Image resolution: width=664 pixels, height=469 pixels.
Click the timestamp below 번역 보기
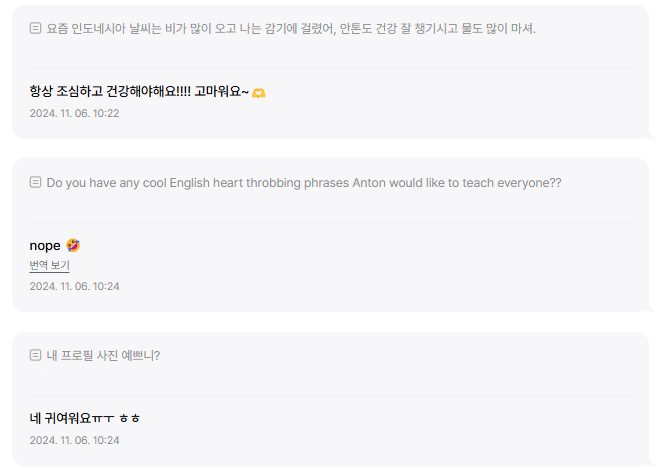click(75, 286)
